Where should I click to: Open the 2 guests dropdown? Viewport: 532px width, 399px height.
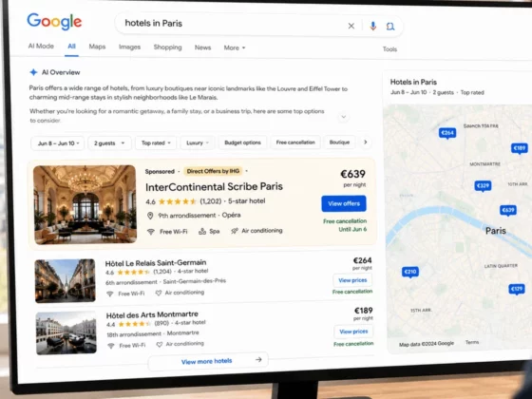click(x=109, y=143)
